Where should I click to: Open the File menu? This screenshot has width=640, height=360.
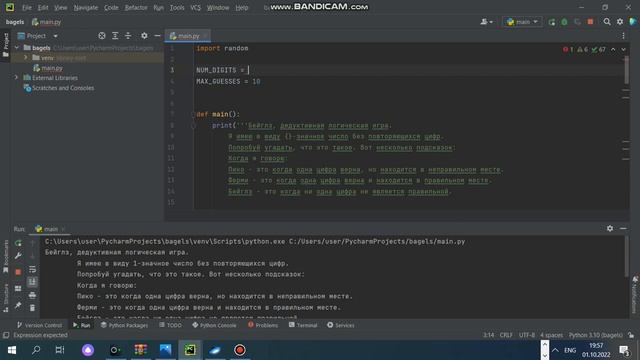click(x=27, y=8)
